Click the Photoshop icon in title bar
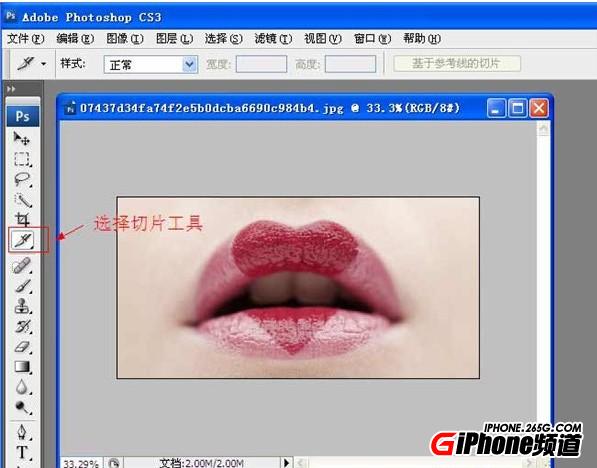597x468 pixels. pyautogui.click(x=11, y=16)
